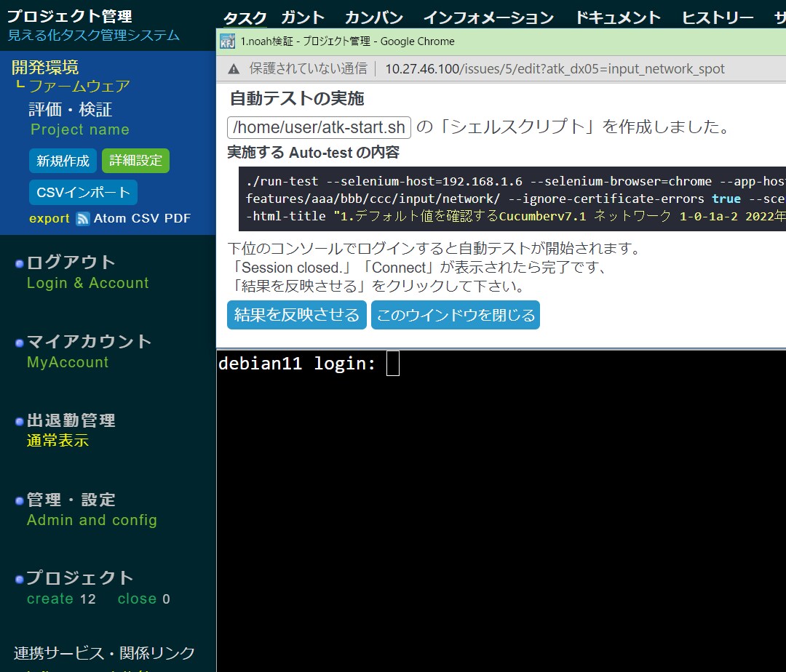This screenshot has height=672, width=786.
Task: Click the /home/user/atk-start.sh path field
Action: [x=319, y=127]
